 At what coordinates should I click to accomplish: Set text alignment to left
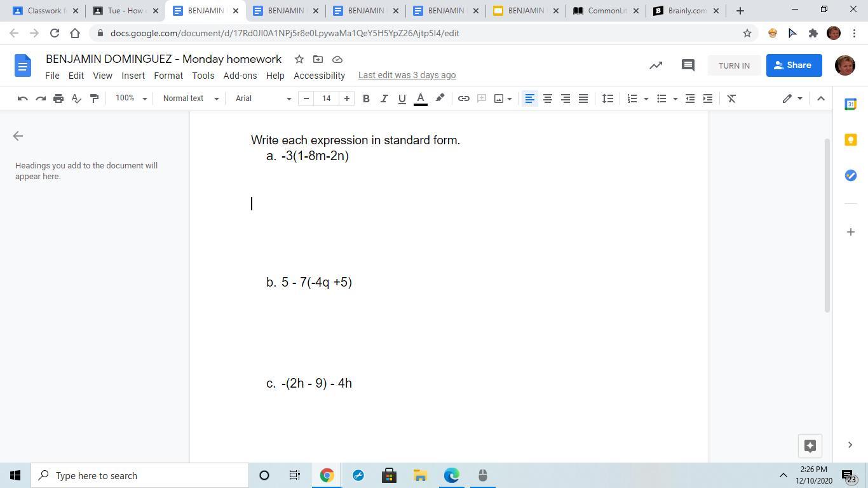pos(529,98)
